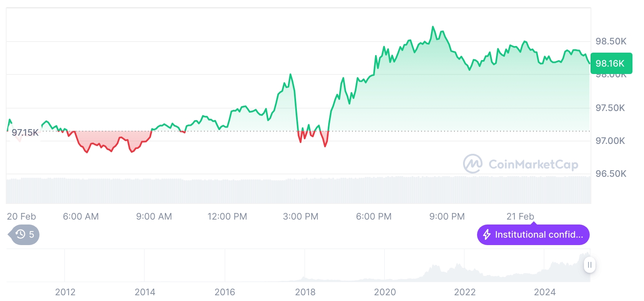The width and height of the screenshot is (644, 301).
Task: Click the number 5 on history badge
Action: 32,235
